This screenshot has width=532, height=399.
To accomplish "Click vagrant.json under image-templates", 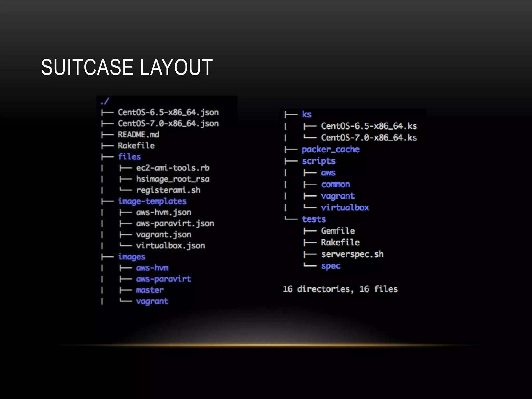I will click(164, 235).
